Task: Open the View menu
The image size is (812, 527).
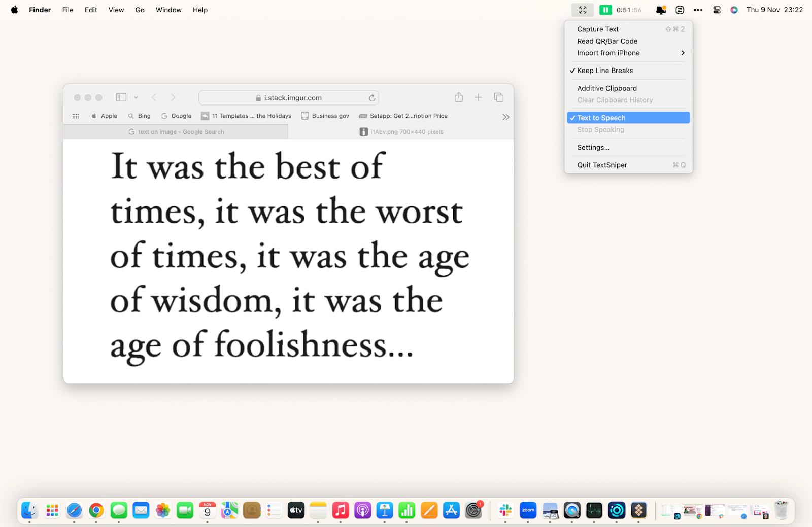Action: [x=116, y=10]
